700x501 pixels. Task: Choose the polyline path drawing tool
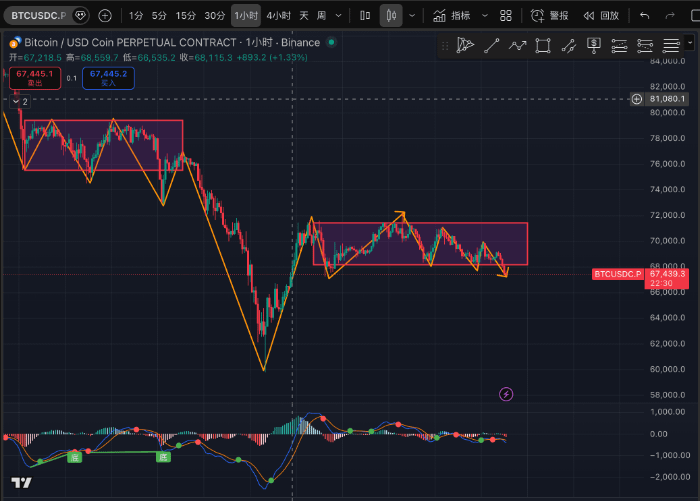coord(517,45)
